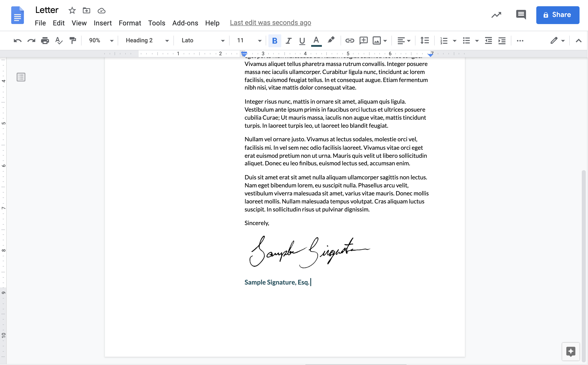The height and width of the screenshot is (365, 588).
Task: Undo the last edit
Action: (x=17, y=41)
